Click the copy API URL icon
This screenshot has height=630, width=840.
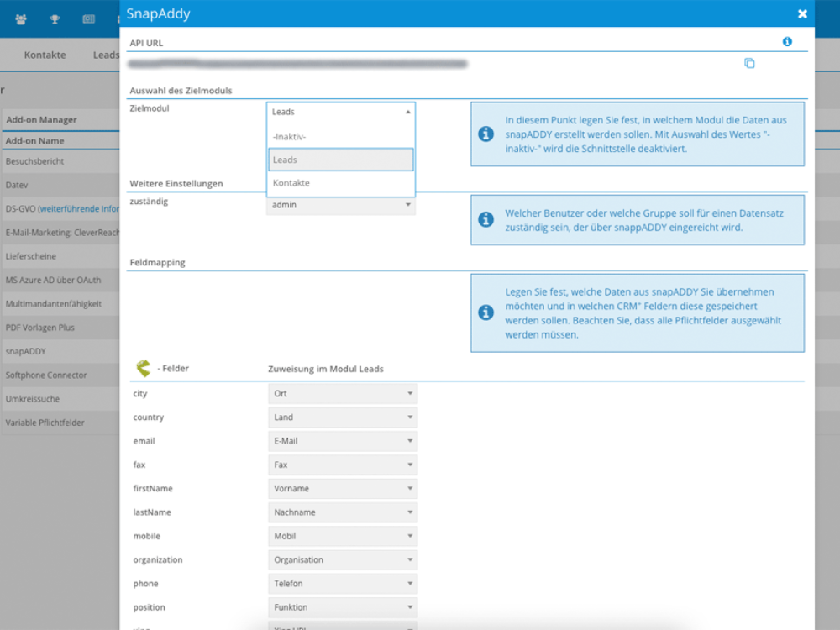coord(749,63)
